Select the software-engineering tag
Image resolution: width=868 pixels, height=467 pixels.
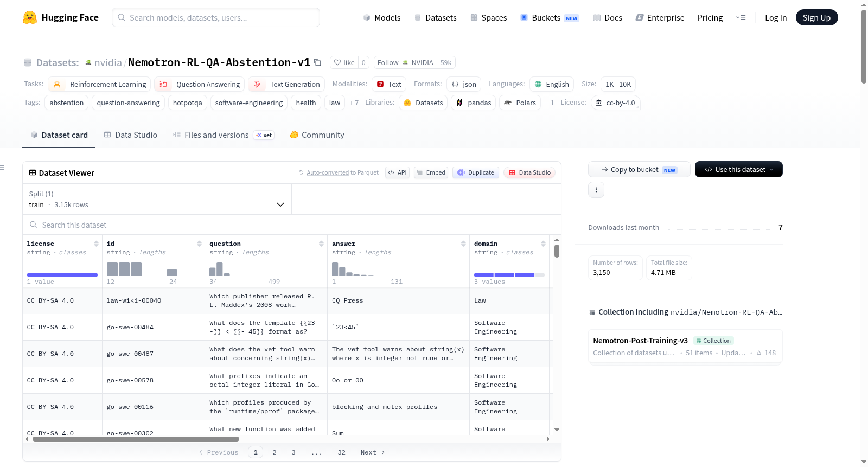click(x=249, y=103)
